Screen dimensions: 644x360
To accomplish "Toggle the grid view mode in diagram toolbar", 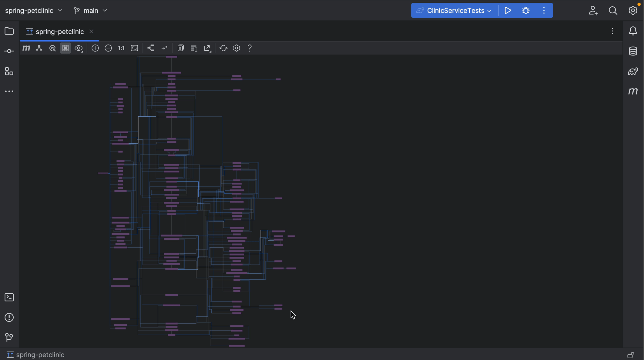I will pos(65,48).
